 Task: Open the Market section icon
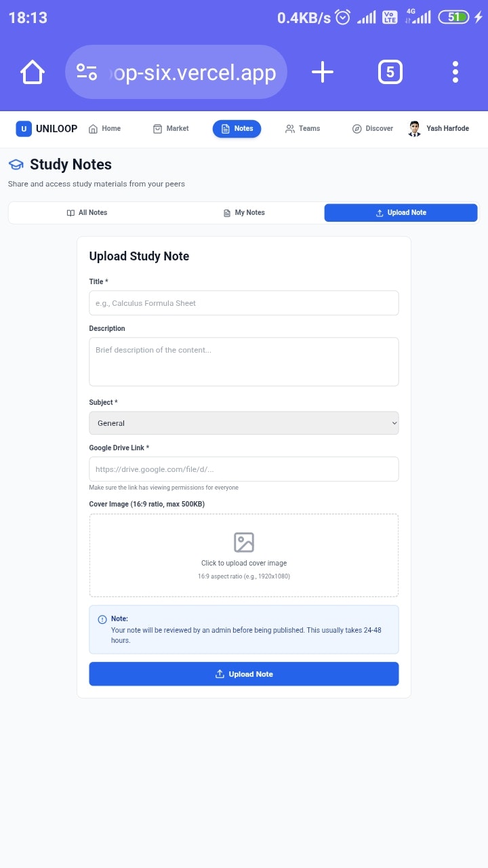pyautogui.click(x=157, y=128)
